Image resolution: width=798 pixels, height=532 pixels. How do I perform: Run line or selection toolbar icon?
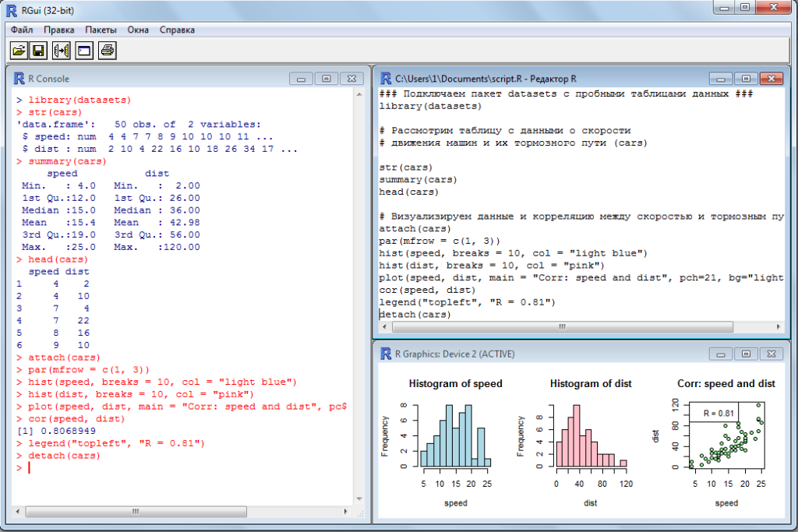tap(61, 51)
